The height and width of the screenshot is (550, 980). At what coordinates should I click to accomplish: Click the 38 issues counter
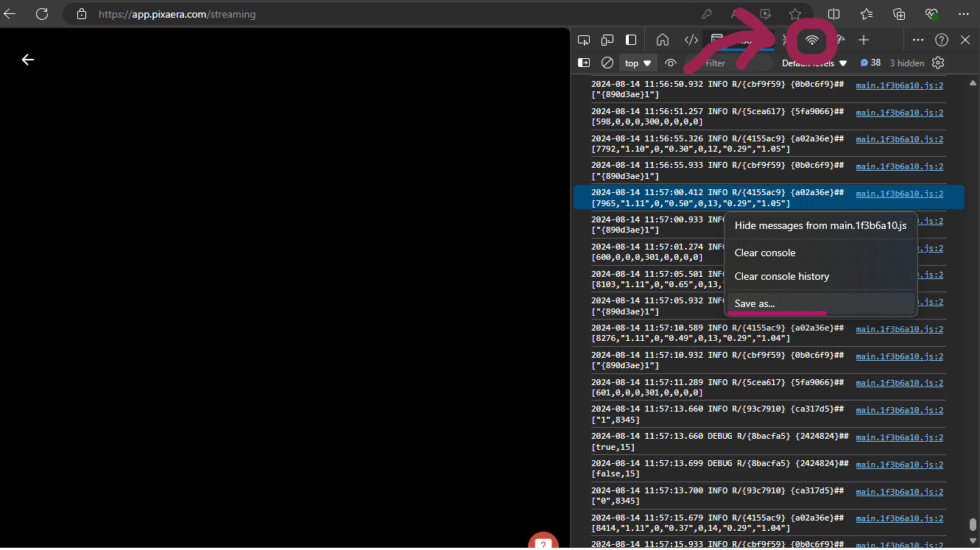click(870, 63)
